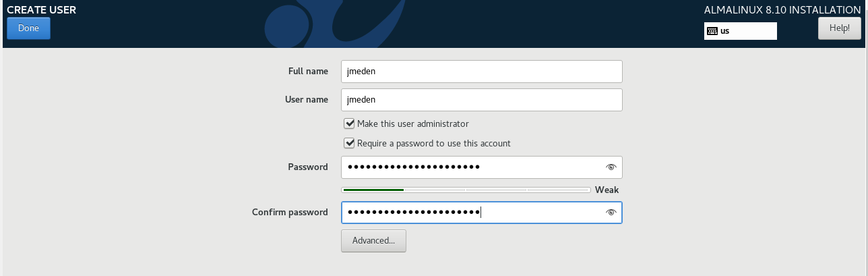This screenshot has width=868, height=276.
Task: Click into the User name field
Action: click(481, 100)
